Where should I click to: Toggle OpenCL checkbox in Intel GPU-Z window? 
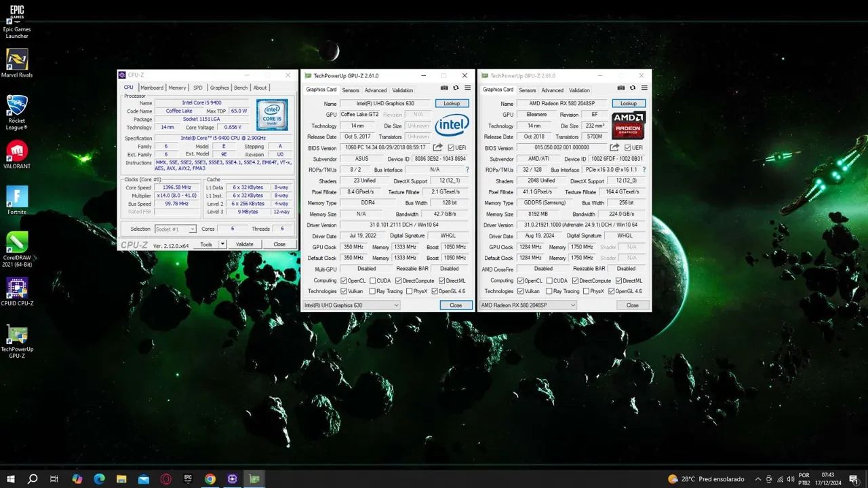tap(344, 280)
